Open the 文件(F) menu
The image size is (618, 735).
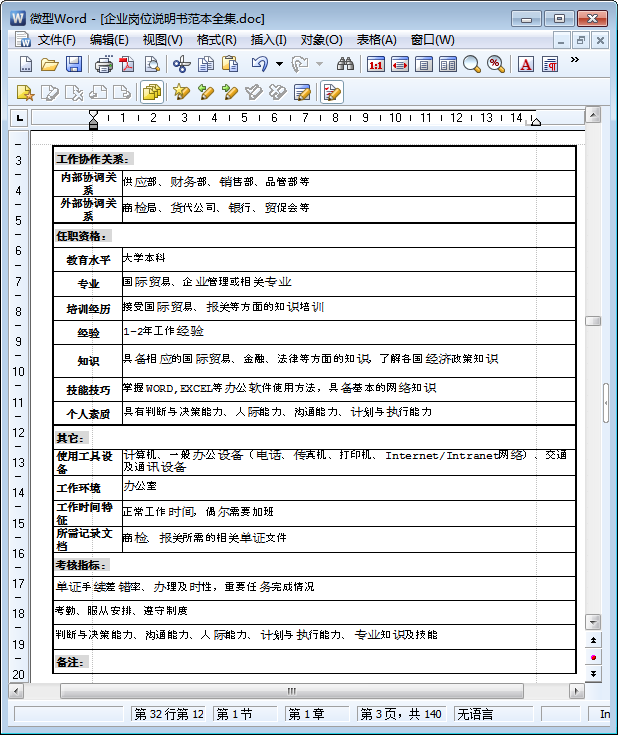[x=56, y=40]
